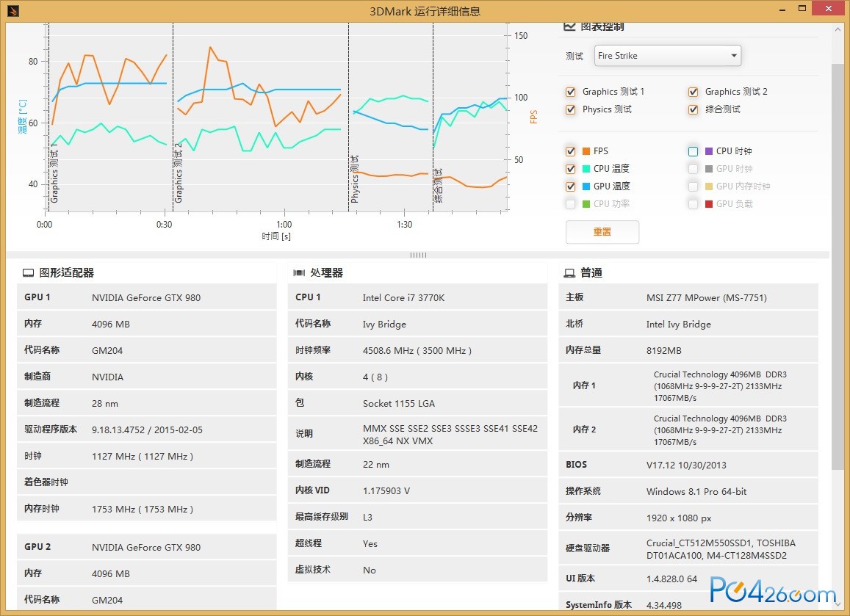Enable the CPU 时钟 checkbox

point(693,151)
